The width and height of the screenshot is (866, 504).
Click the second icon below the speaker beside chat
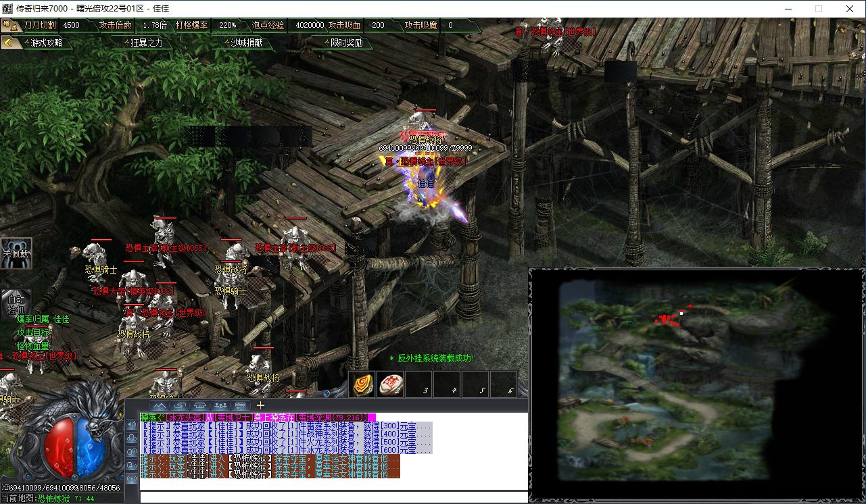click(132, 438)
